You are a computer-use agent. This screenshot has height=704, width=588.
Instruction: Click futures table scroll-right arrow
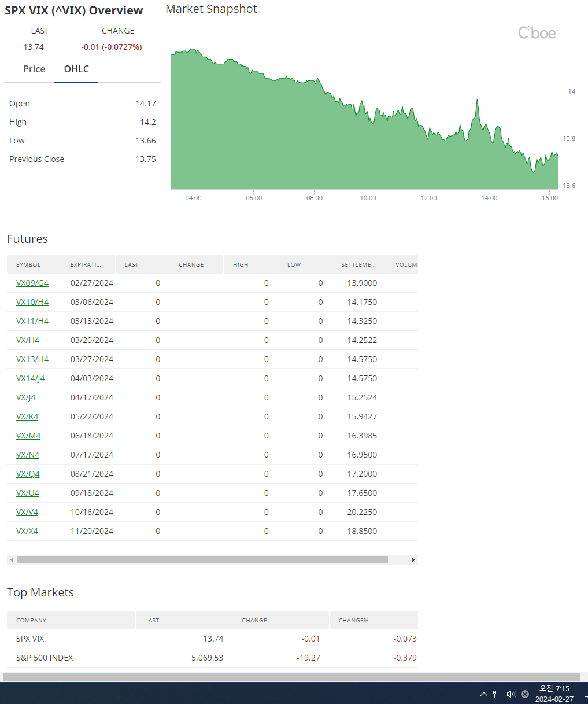coord(413,560)
